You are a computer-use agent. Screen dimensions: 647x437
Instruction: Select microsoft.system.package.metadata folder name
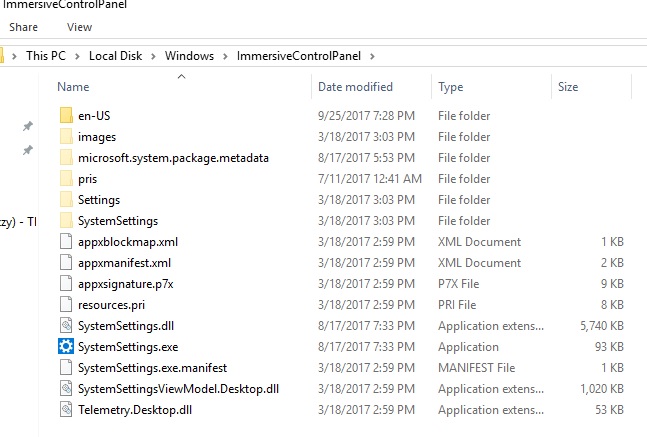tap(173, 158)
